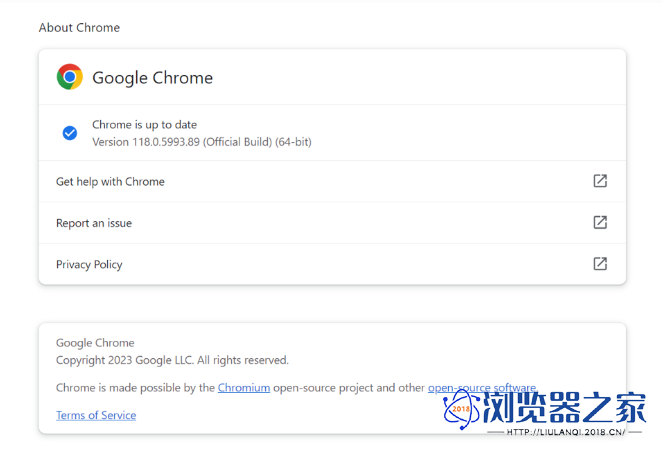The height and width of the screenshot is (458, 663).
Task: Click the Get help with Chrome row
Action: point(332,181)
